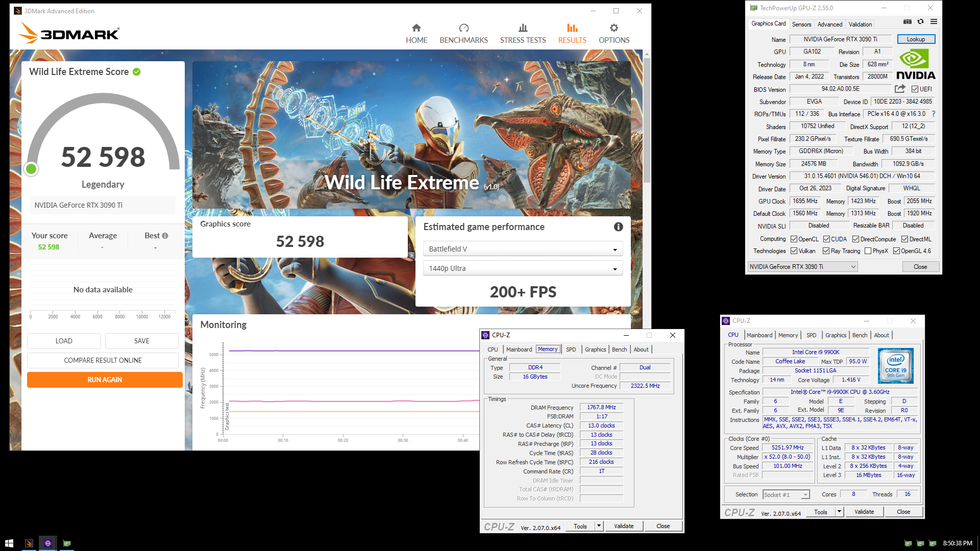
Task: Click the NVIDIA logo in GPU-Z
Action: coord(916,65)
